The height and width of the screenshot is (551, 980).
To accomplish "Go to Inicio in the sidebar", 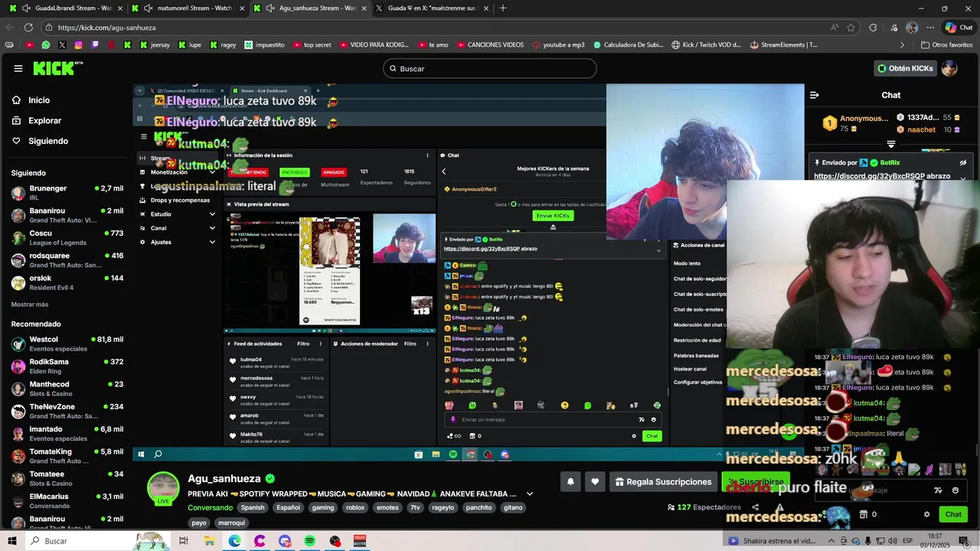I will coord(31,100).
